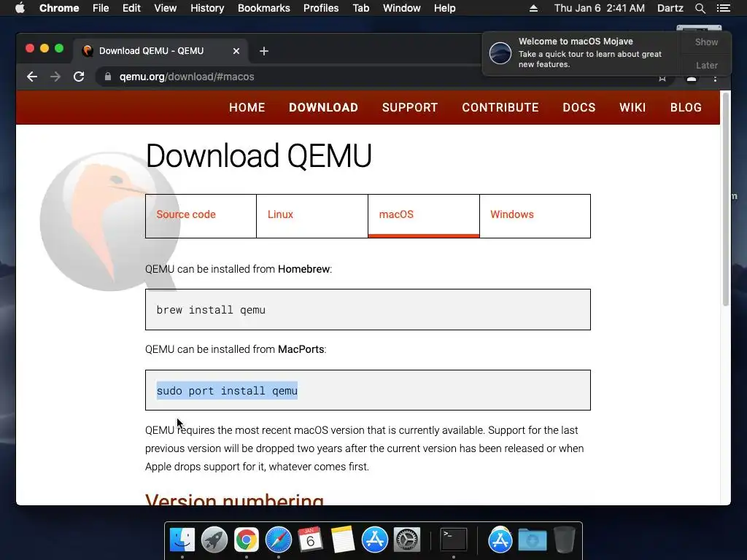
Task: Click DOWNLOAD in the site navigation
Action: [323, 108]
